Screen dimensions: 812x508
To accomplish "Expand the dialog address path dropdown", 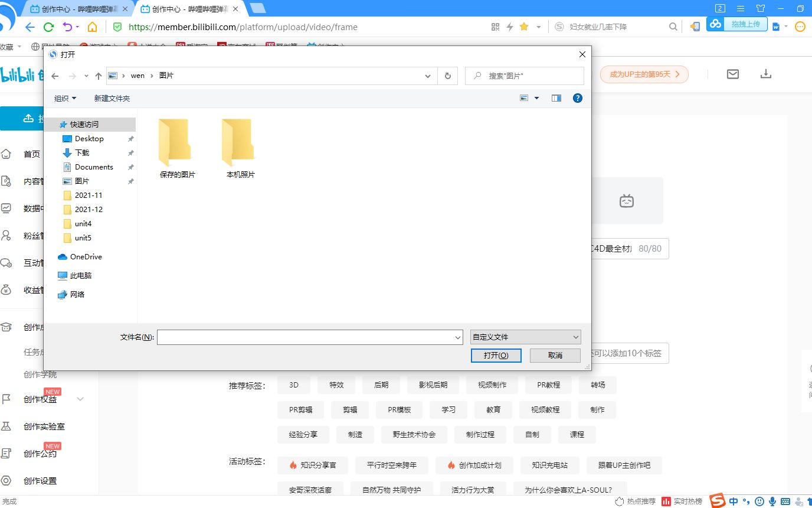I will pos(428,76).
